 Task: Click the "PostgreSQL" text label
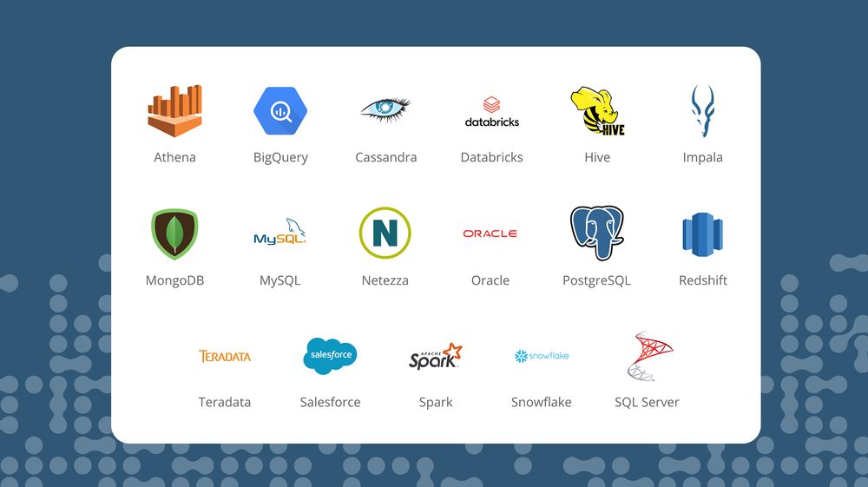[x=597, y=280]
